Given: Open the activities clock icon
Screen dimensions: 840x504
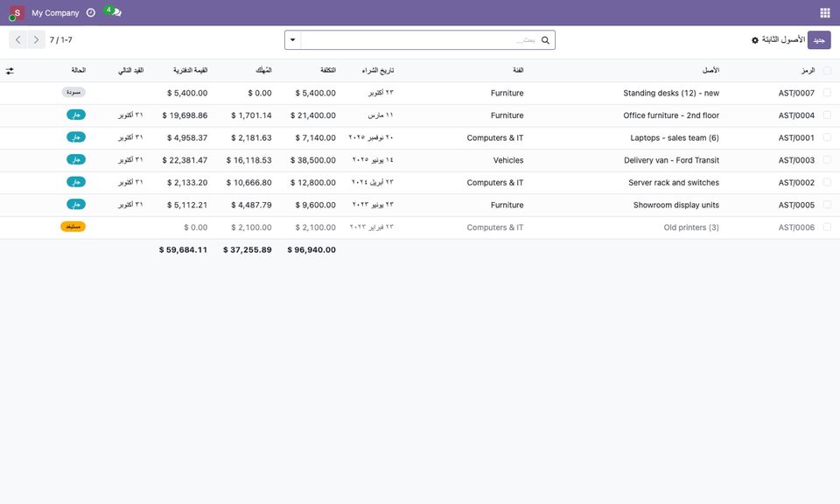Looking at the screenshot, I should click(91, 13).
